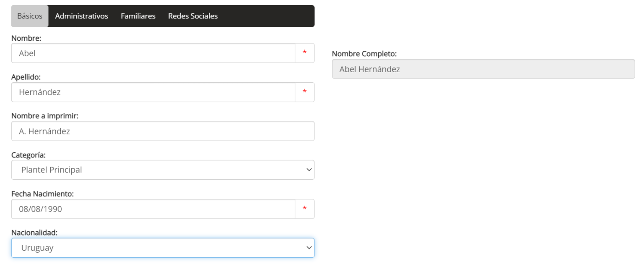The height and width of the screenshot is (267, 644).
Task: Click the Nombre a imprimir input
Action: 163,131
